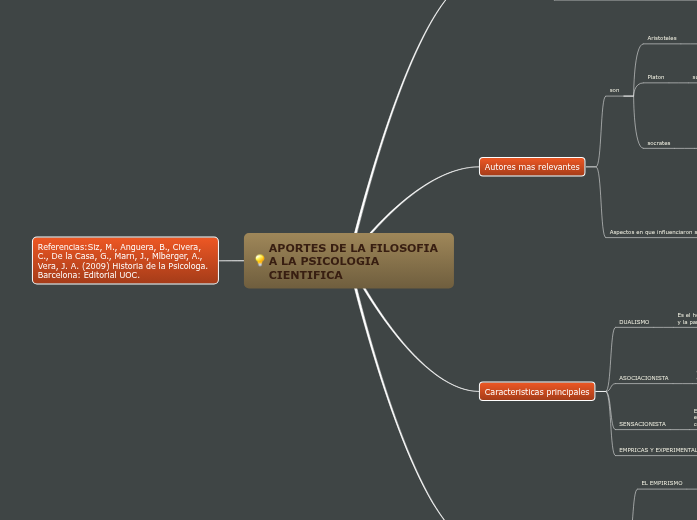The image size is (697, 520).
Task: Click the 'son' connector label
Action: [614, 91]
